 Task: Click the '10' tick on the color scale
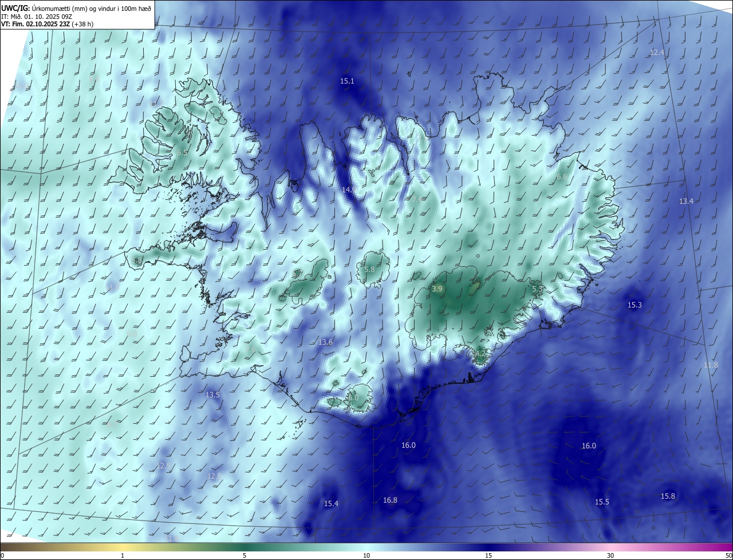pos(366,555)
